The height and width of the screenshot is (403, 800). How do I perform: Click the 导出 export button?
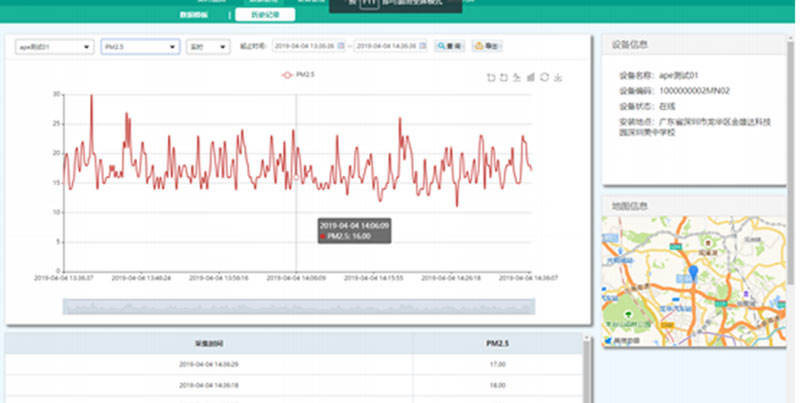pyautogui.click(x=489, y=46)
